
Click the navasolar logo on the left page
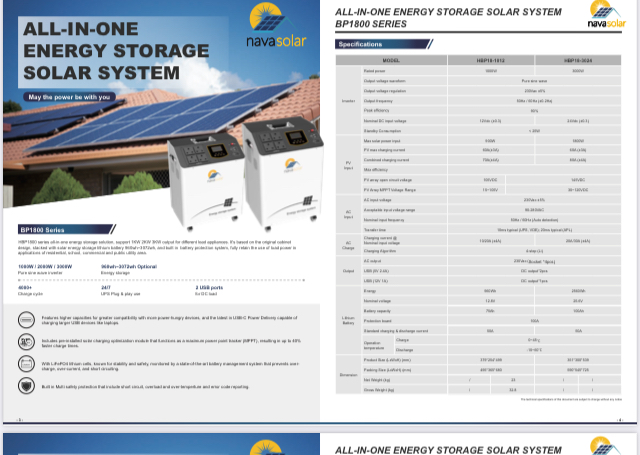[276, 30]
